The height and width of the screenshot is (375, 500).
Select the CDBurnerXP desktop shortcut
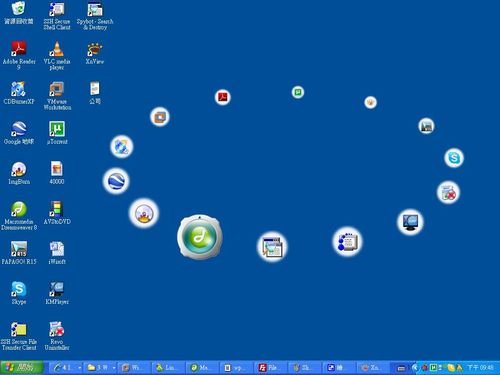19,93
